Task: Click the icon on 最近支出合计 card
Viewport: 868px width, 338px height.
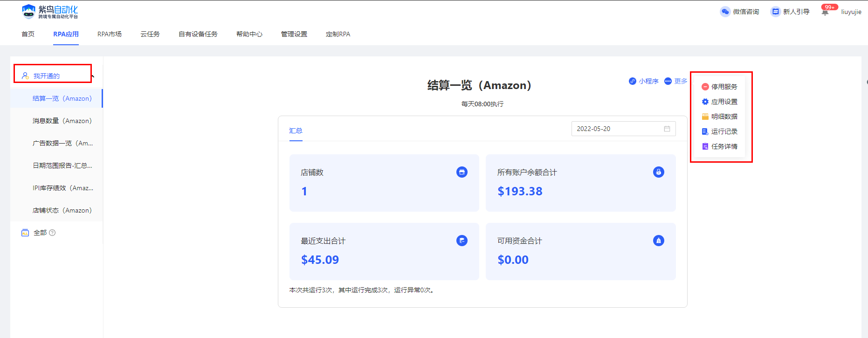Action: pyautogui.click(x=462, y=241)
